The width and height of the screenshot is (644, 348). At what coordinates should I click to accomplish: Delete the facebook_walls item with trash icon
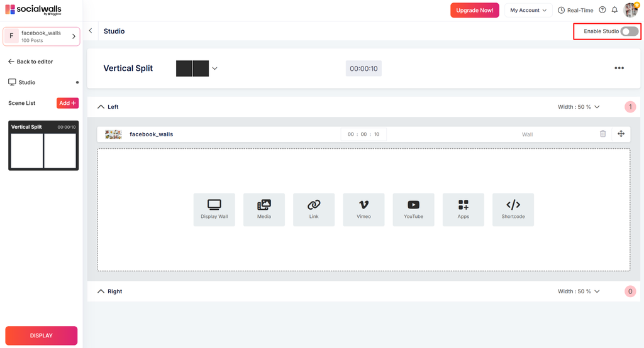click(x=602, y=133)
